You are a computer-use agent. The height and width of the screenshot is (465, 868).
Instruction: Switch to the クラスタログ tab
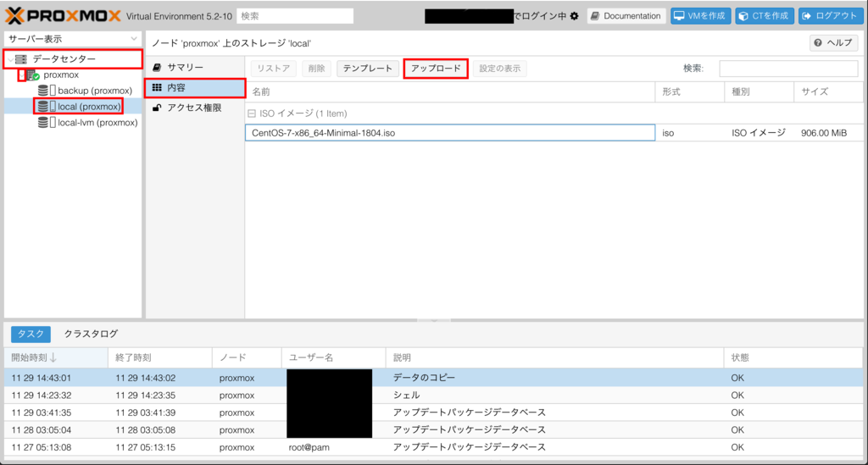[91, 334]
